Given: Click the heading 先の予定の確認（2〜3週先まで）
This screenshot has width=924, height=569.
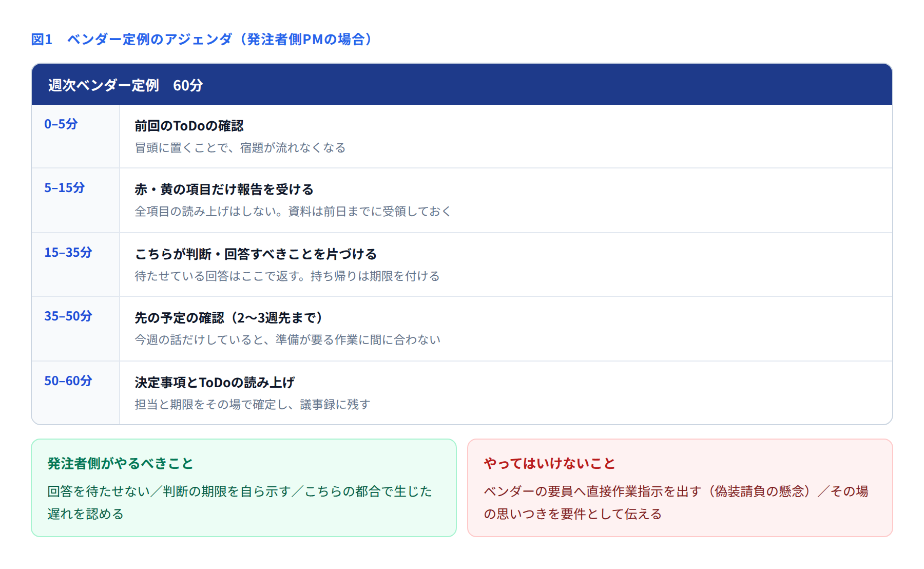Looking at the screenshot, I should (229, 318).
